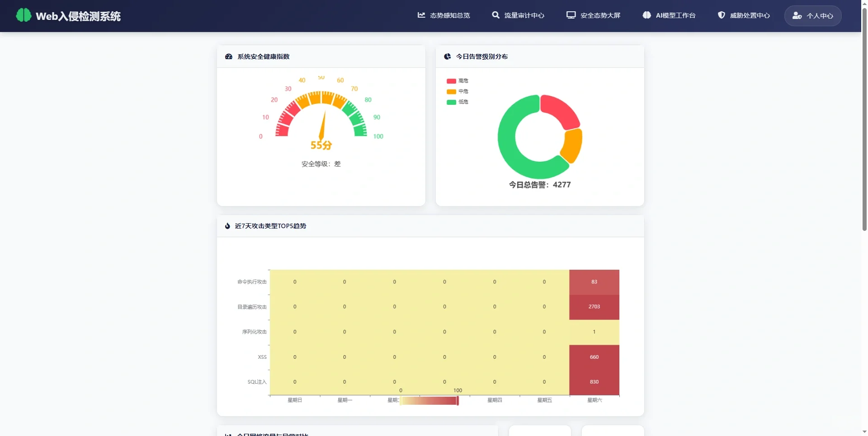This screenshot has height=436, width=868.
Task: Toggle the 低危 legend item
Action: [x=458, y=102]
